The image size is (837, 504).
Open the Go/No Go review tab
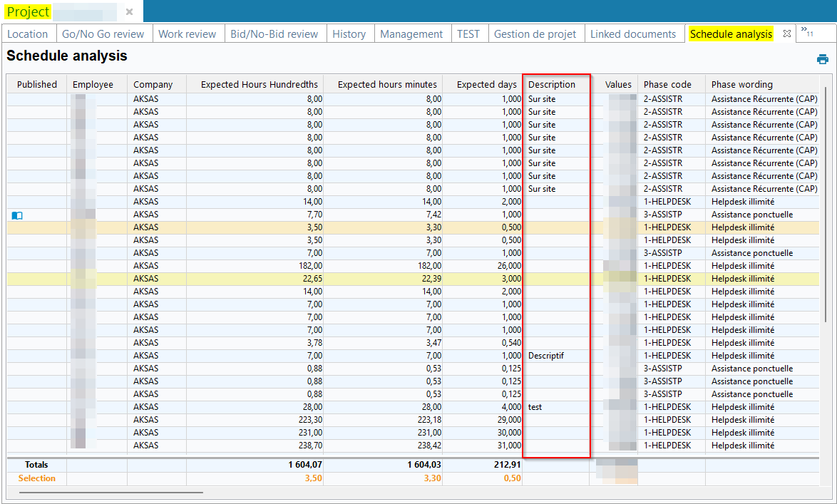[103, 34]
